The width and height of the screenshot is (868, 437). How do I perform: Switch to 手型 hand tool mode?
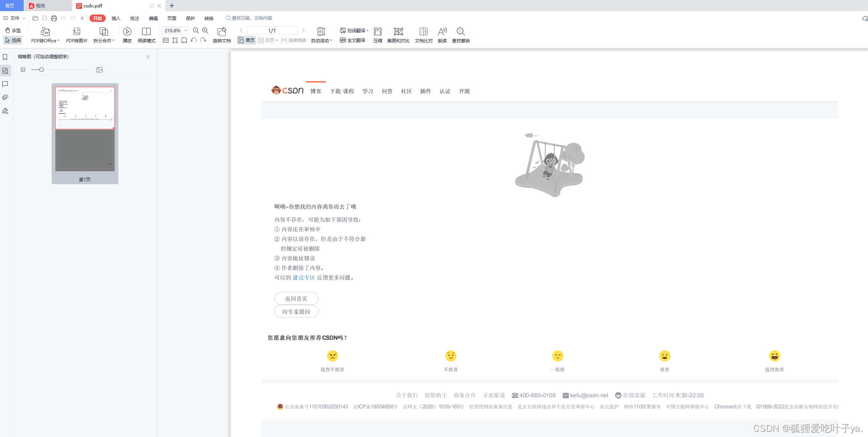[13, 30]
